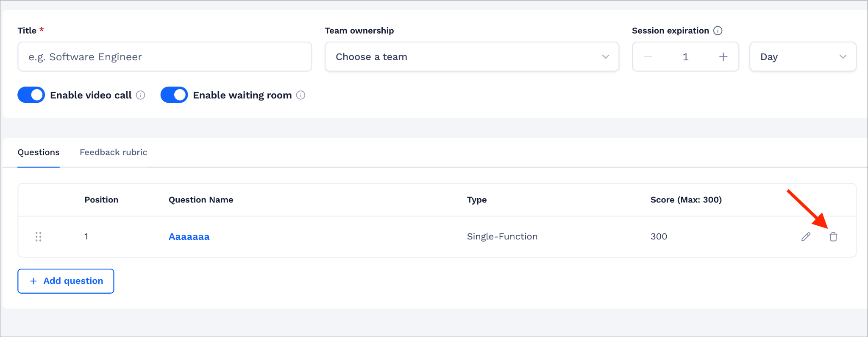
Task: Increase session expiration with plus
Action: [x=723, y=56]
